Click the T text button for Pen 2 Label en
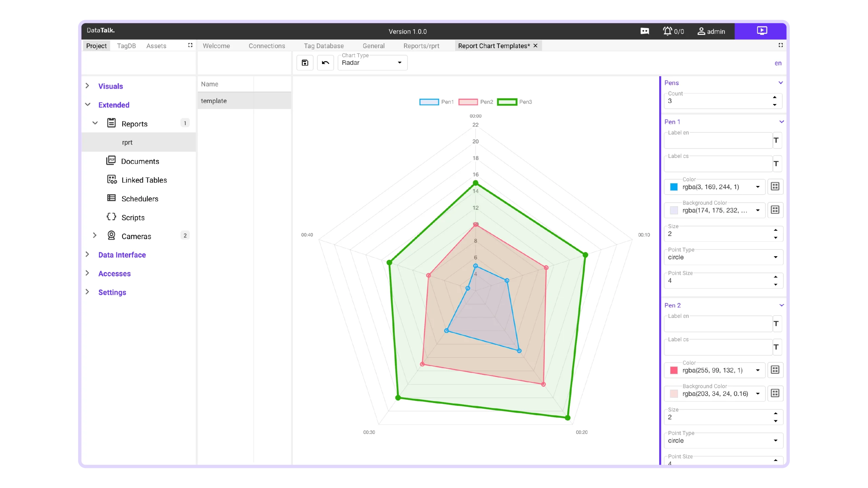The image size is (868, 488). [776, 324]
